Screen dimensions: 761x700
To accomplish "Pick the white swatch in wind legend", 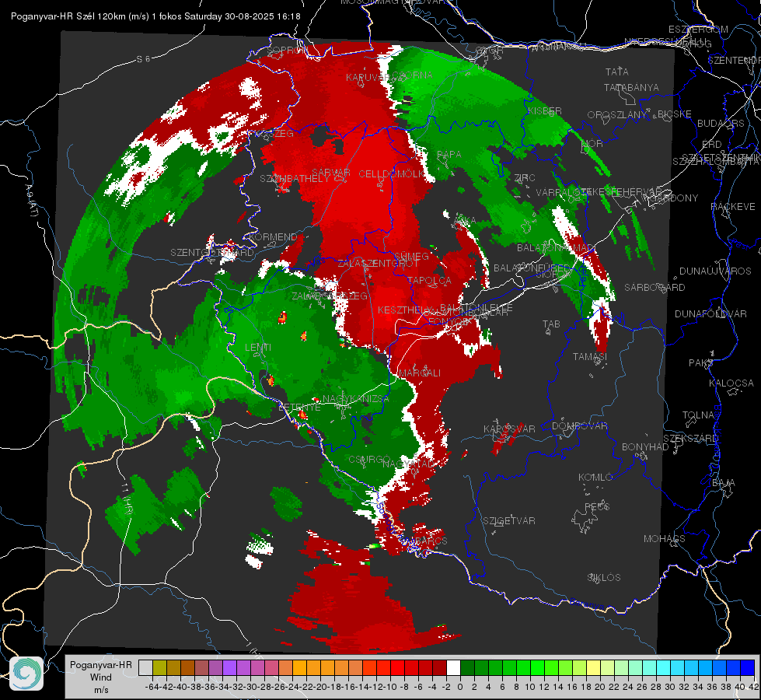I will click(453, 667).
